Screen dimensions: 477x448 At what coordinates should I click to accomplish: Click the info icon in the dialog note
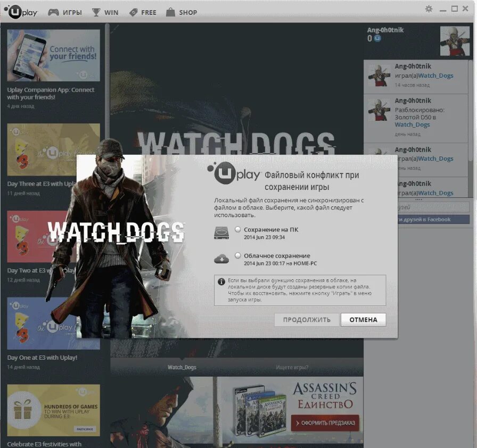pos(221,281)
